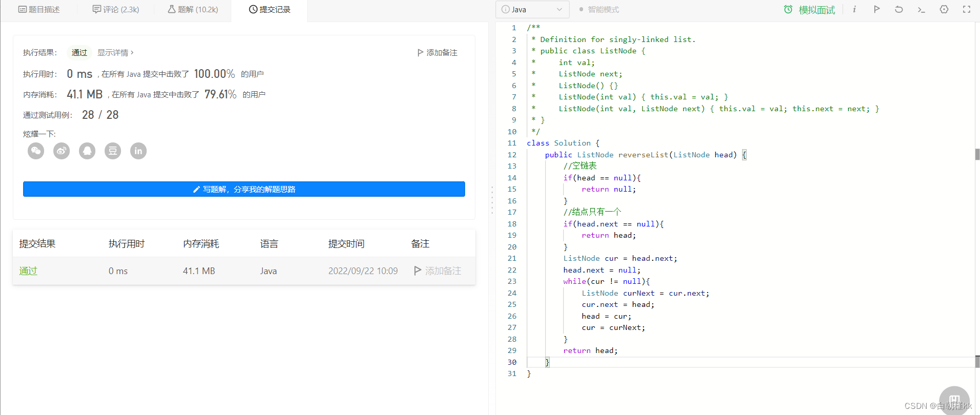Viewport: 980px width, 415px height.
Task: Share result to LinkedIn icon
Action: [138, 151]
